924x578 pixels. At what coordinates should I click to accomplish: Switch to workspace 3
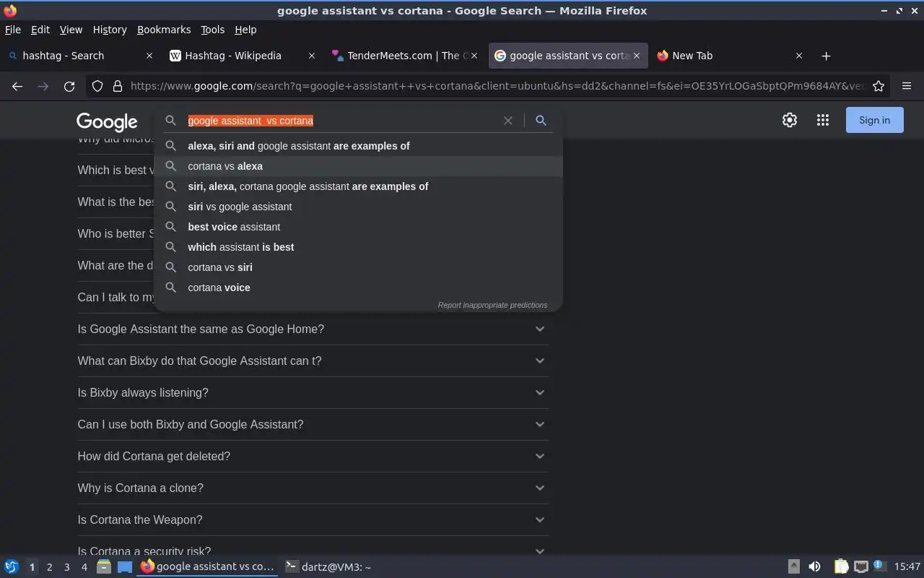[66, 567]
